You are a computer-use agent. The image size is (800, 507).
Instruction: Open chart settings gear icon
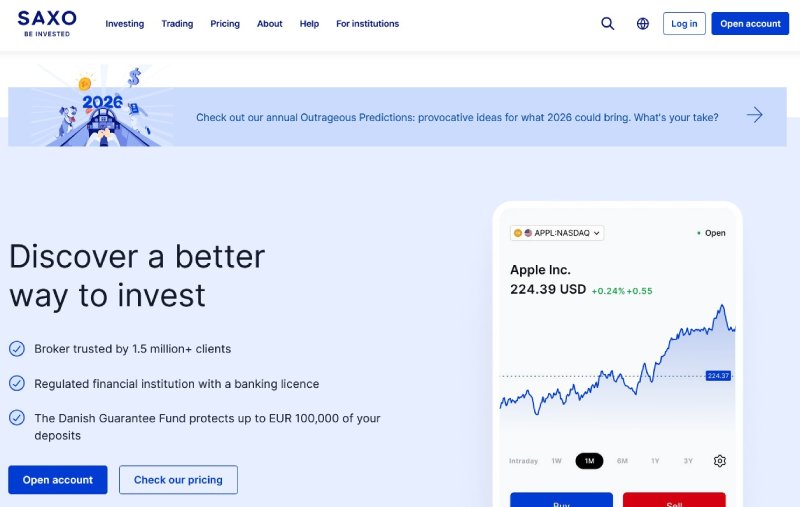point(720,461)
